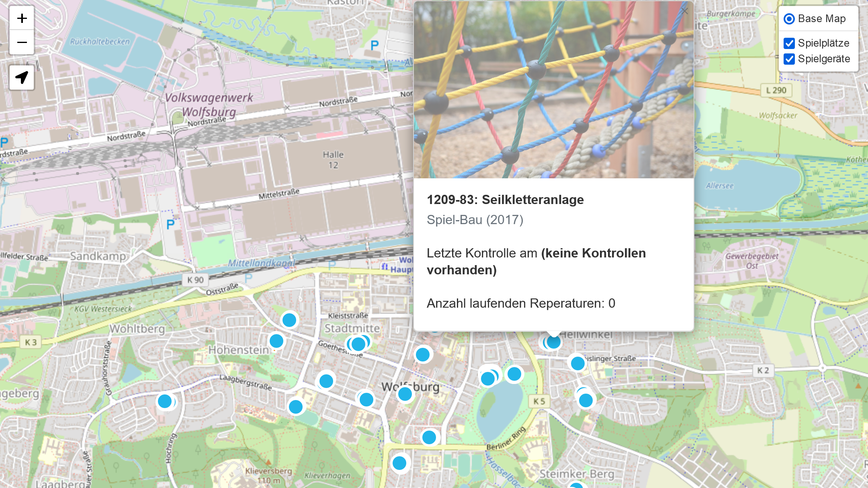Select the westernmost marker near Laagbergstraße
This screenshot has width=868, height=488.
point(165,401)
